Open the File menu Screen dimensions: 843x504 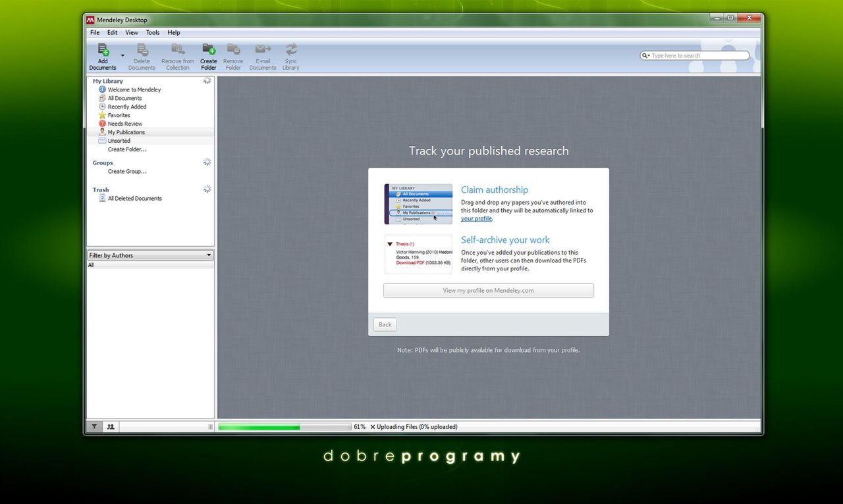point(95,32)
